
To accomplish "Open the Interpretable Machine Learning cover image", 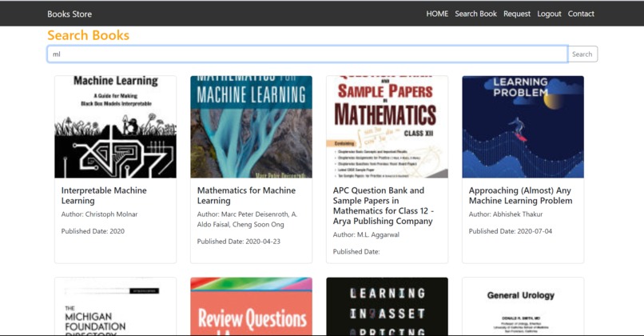I will pyautogui.click(x=115, y=126).
